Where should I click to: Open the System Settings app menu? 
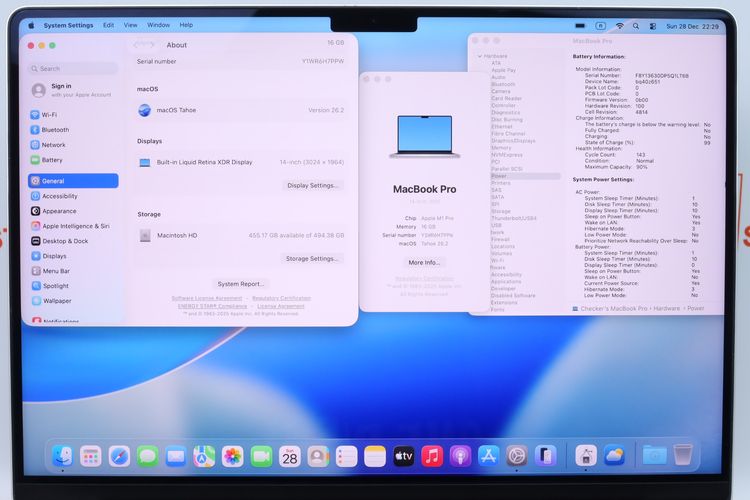pos(68,25)
